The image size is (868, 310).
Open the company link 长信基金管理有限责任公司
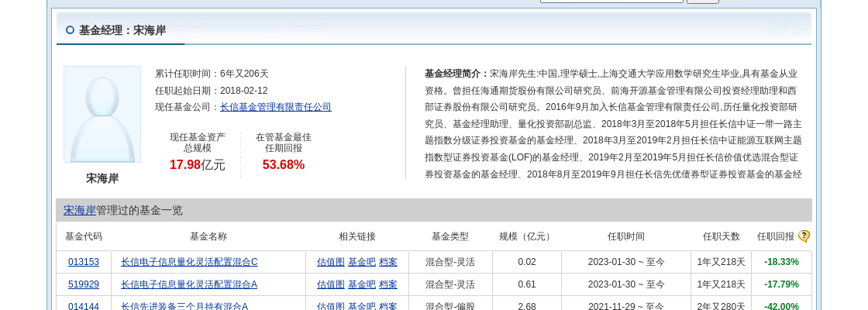click(x=276, y=108)
